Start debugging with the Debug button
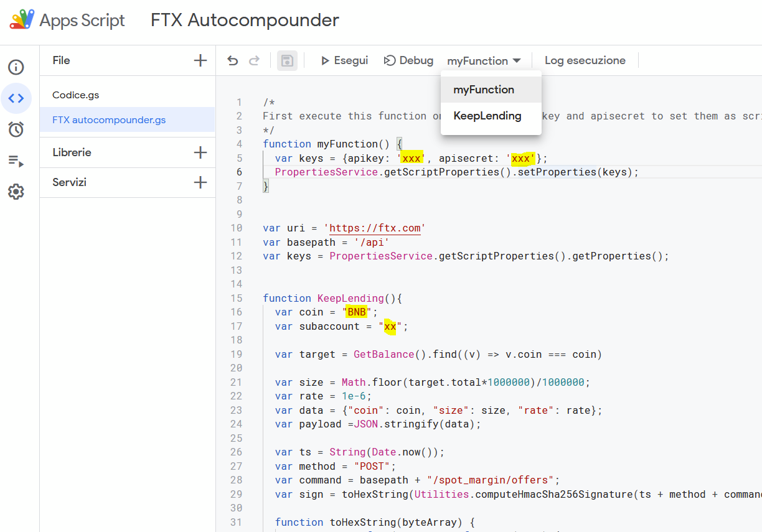The height and width of the screenshot is (532, 762). pos(408,60)
